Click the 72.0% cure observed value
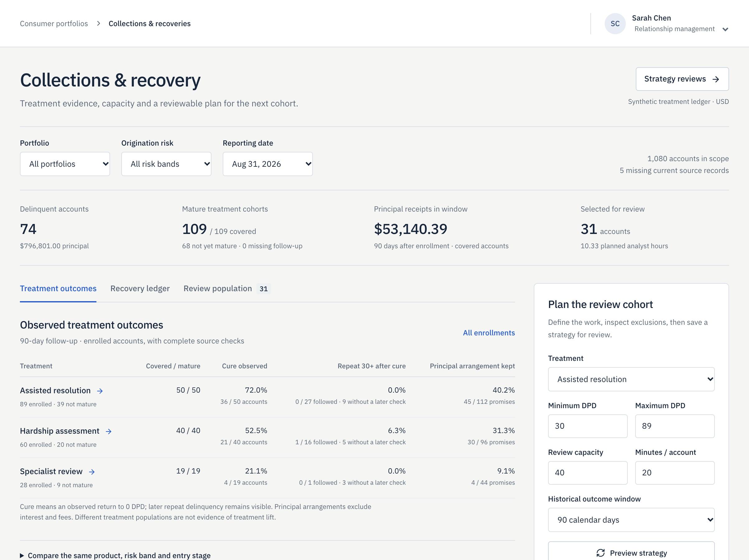Viewport: 749px width, 560px height. pos(256,390)
